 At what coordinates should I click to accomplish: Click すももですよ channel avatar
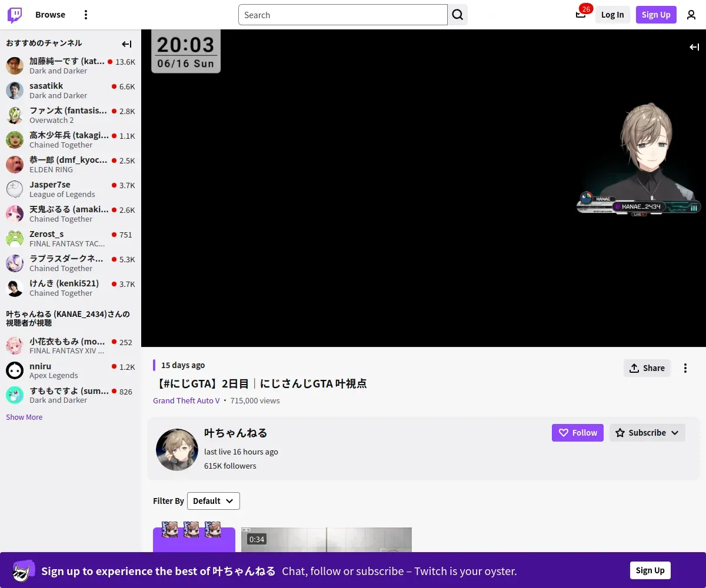[15, 395]
